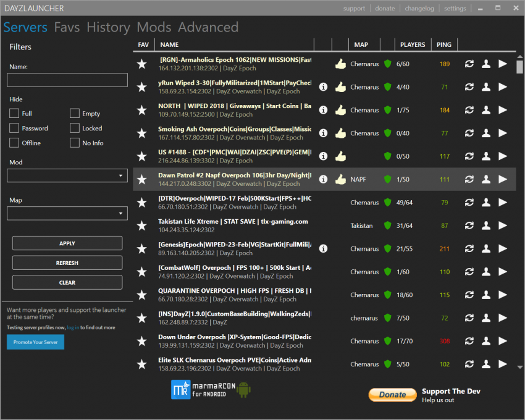Image resolution: width=525 pixels, height=420 pixels.
Task: Click the yellow Donate button
Action: 393,395
